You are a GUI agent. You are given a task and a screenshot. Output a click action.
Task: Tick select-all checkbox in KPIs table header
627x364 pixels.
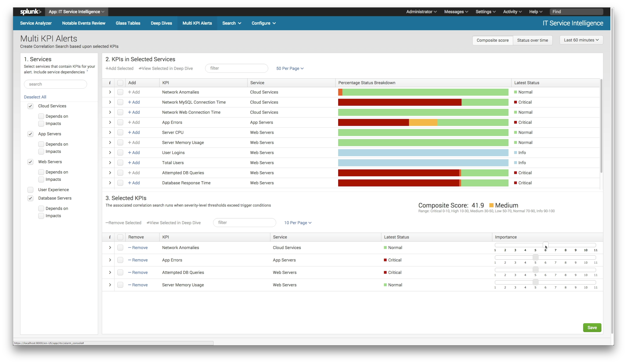(120, 83)
